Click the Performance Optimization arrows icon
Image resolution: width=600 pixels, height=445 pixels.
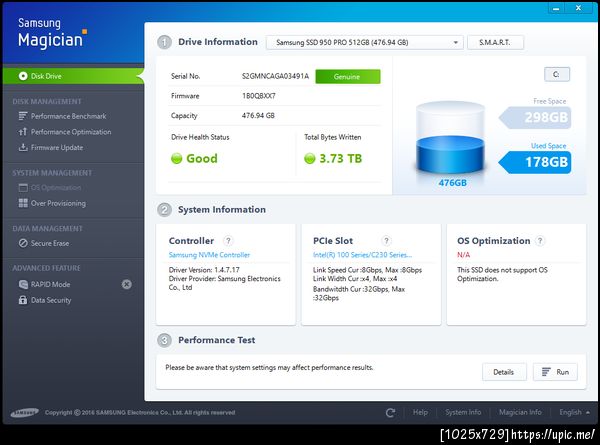23,132
